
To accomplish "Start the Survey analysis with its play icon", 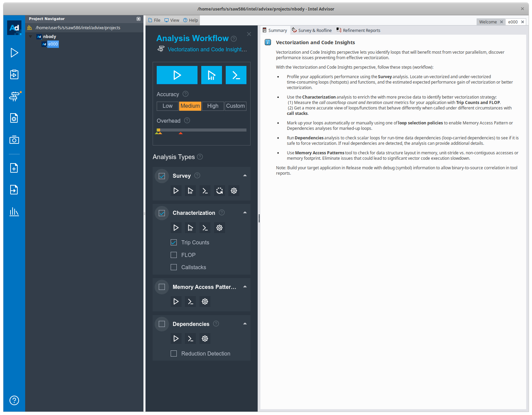I will pos(176,191).
